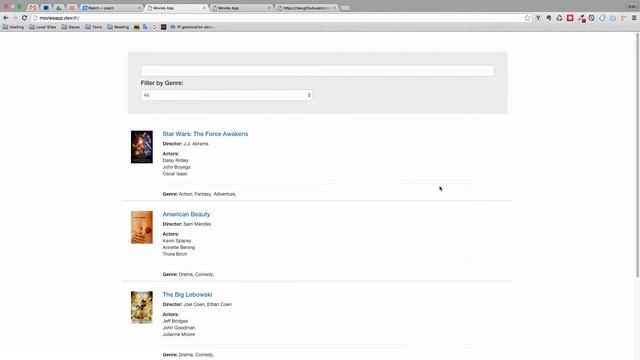The image size is (640, 360).
Task: Click the blue document bookmark icon
Action: point(145,27)
